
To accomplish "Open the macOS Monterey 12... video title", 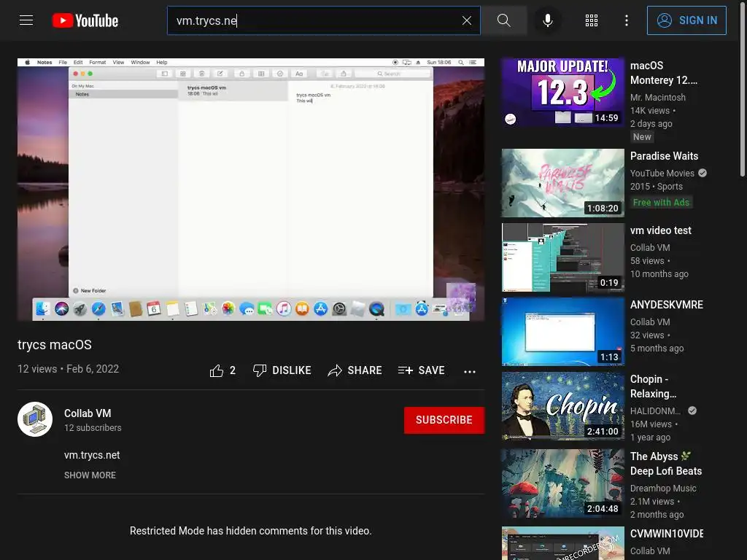I will pos(664,73).
